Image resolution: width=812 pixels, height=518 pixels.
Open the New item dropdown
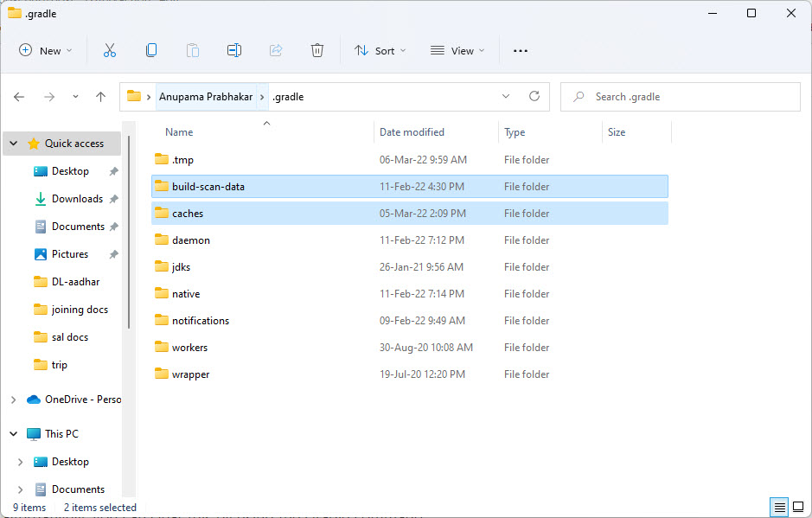(x=45, y=50)
